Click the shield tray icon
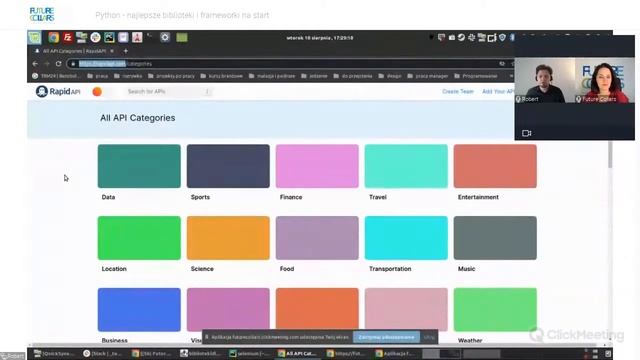This screenshot has width=640, height=360. pos(502,38)
